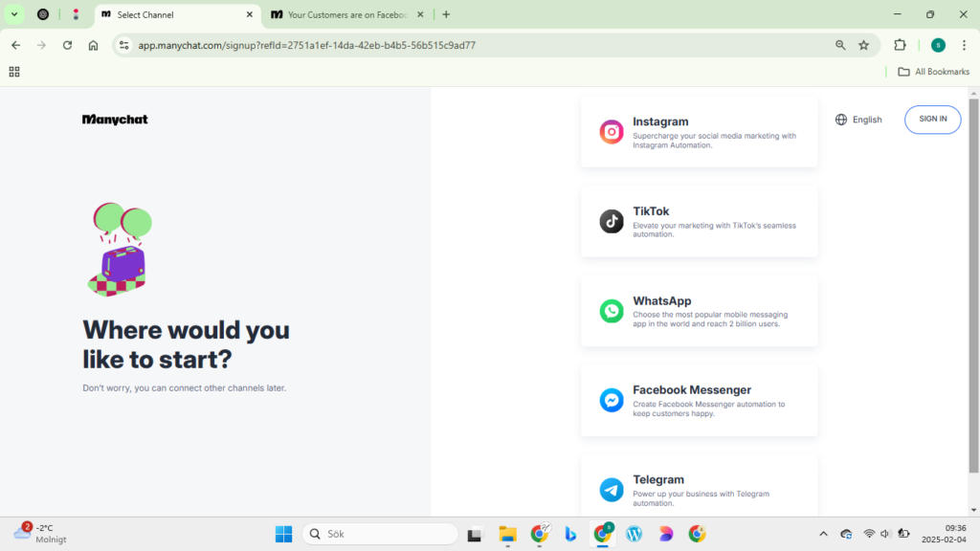Open the Extensions puzzle icon
980x551 pixels.
tap(900, 45)
